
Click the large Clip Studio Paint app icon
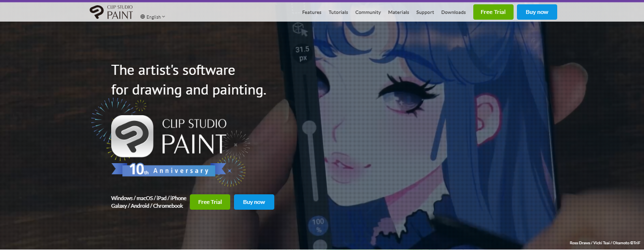pos(132,136)
